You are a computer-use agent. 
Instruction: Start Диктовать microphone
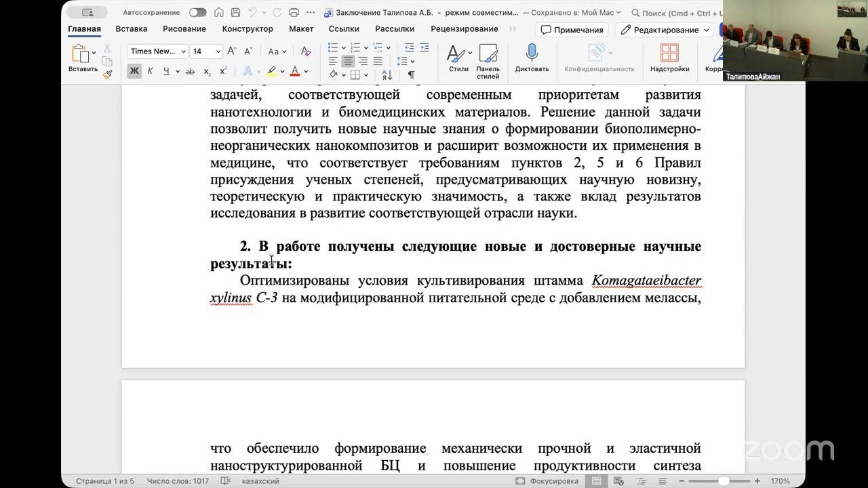pyautogui.click(x=532, y=59)
